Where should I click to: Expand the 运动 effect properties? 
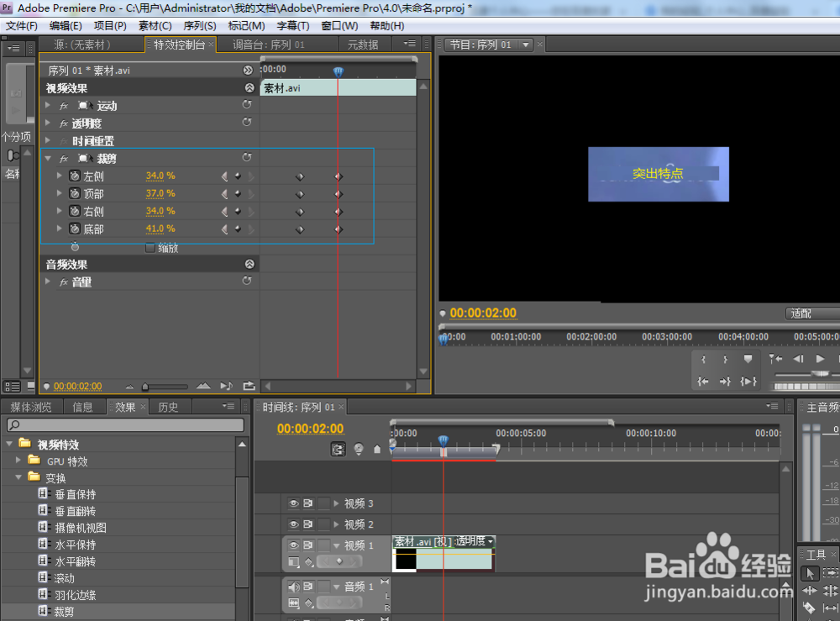48,105
